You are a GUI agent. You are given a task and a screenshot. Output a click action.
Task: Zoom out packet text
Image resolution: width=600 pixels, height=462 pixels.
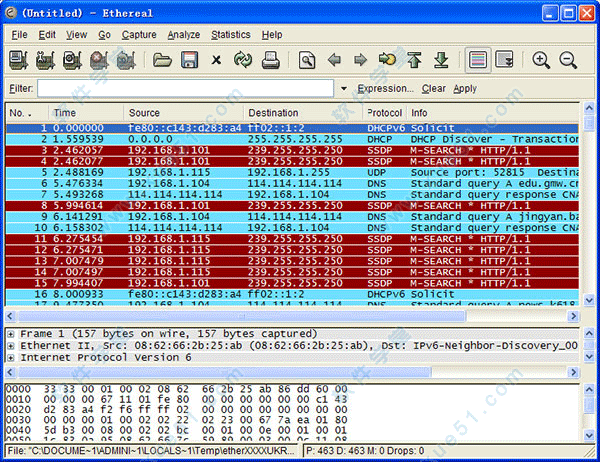coord(568,60)
